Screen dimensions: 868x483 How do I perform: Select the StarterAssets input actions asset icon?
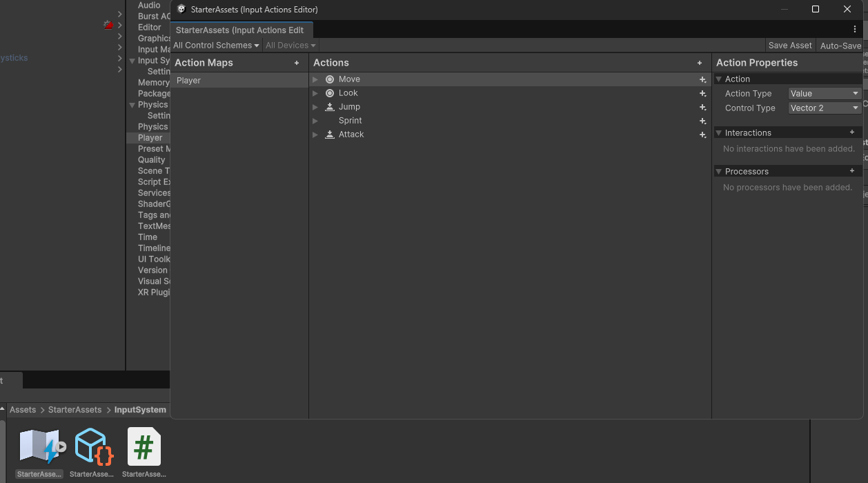(39, 446)
